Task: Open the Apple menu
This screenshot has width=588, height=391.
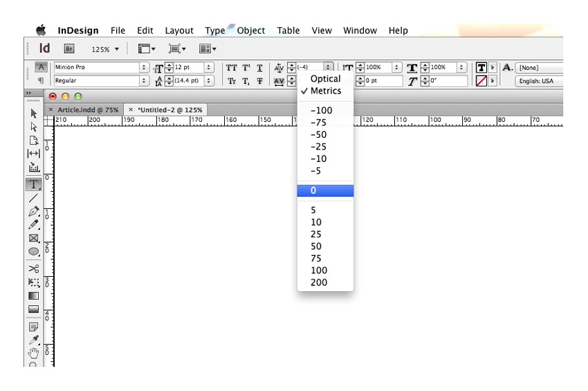Action: point(41,30)
